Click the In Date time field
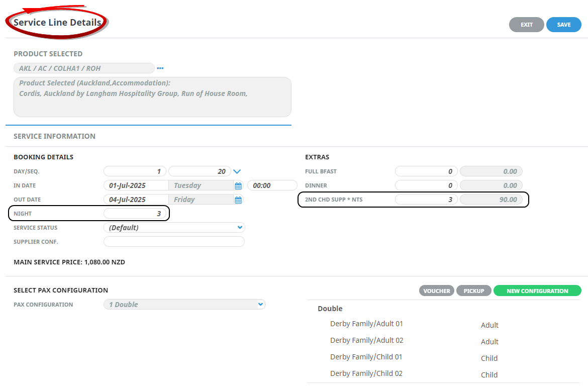Image resolution: width=588 pixels, height=386 pixels. 272,185
